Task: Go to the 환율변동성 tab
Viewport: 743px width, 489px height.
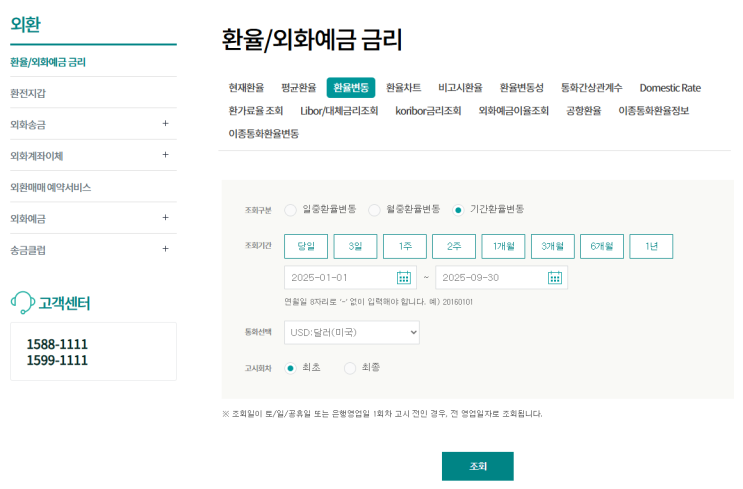Action: click(522, 88)
